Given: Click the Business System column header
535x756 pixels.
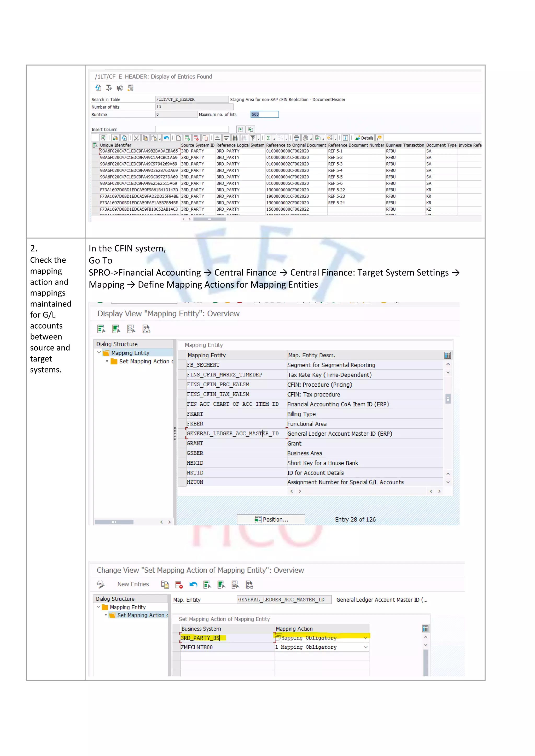Looking at the screenshot, I should 227,629.
